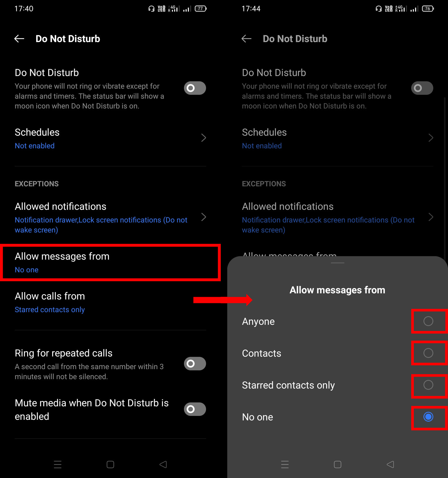
Task: Click the Do Not Disturb page title in left screen
Action: click(x=68, y=39)
